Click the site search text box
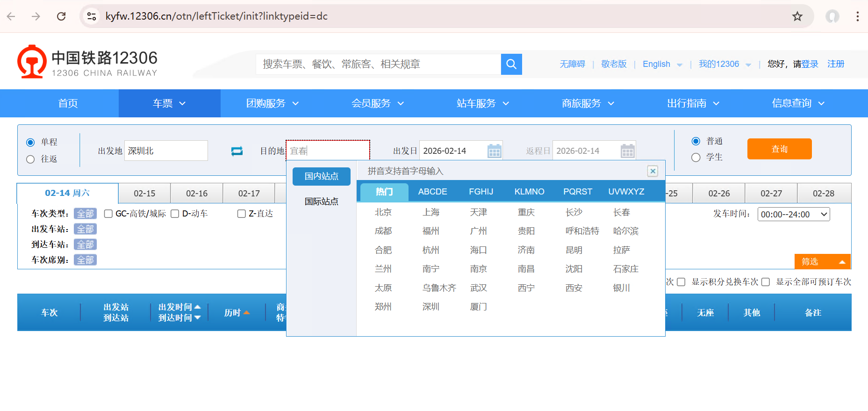 point(378,64)
